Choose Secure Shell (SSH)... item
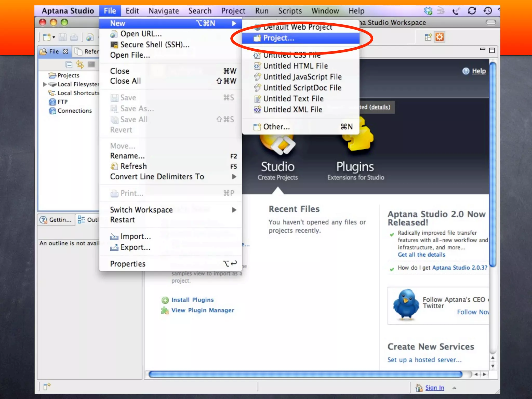The image size is (532, 399). 170,45
